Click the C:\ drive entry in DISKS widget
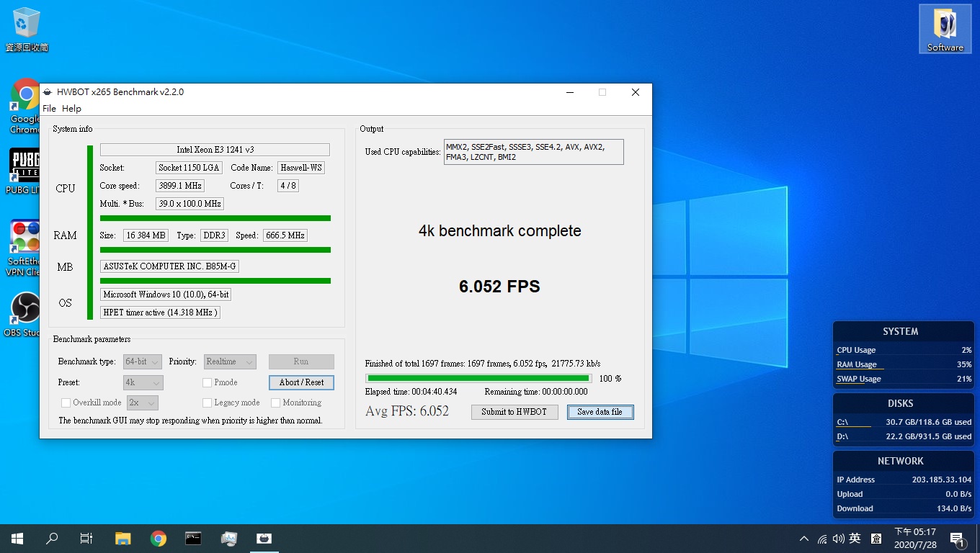 tap(904, 422)
